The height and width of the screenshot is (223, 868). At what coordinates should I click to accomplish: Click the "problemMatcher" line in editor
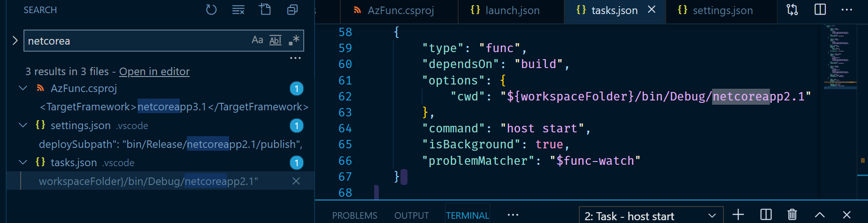[x=531, y=161]
